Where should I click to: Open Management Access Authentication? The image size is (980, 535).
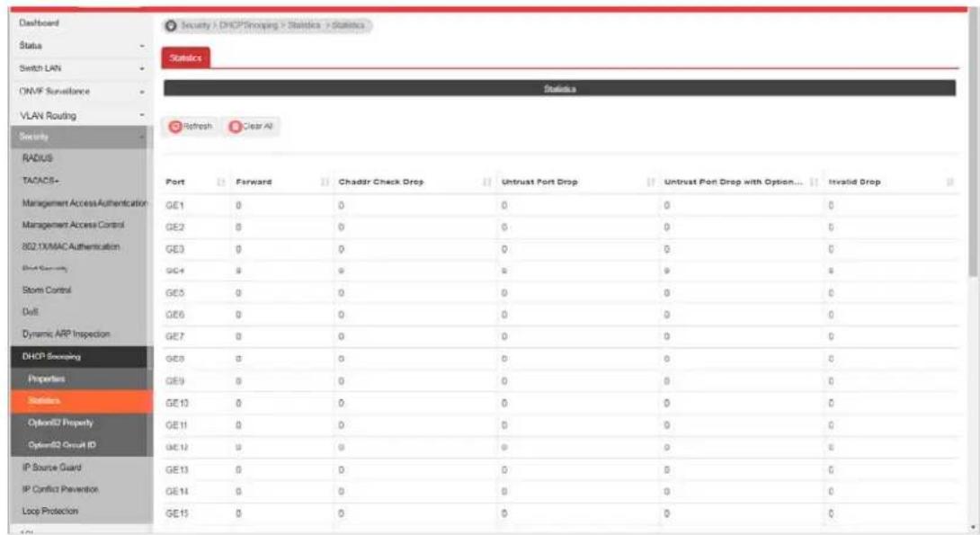pyautogui.click(x=85, y=203)
